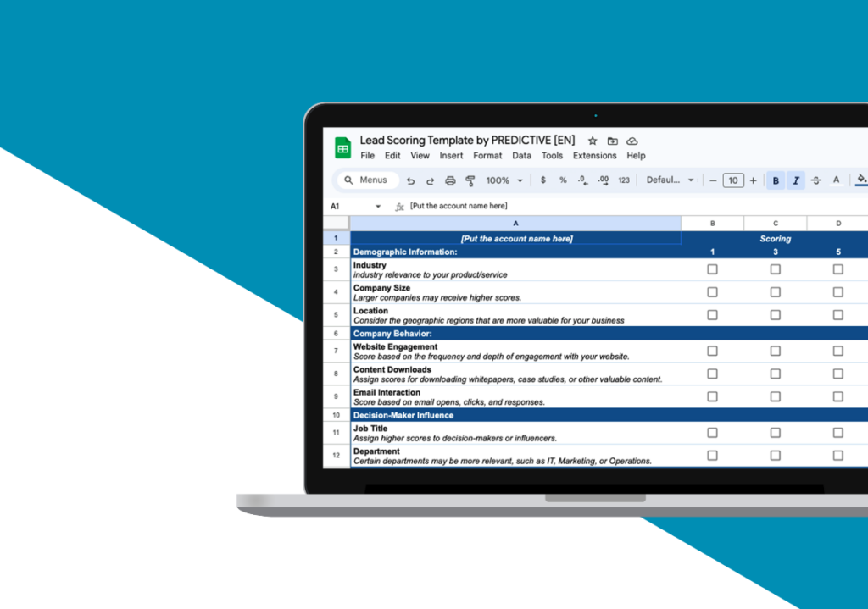Apply percent format using the toolbar icon

[x=563, y=180]
